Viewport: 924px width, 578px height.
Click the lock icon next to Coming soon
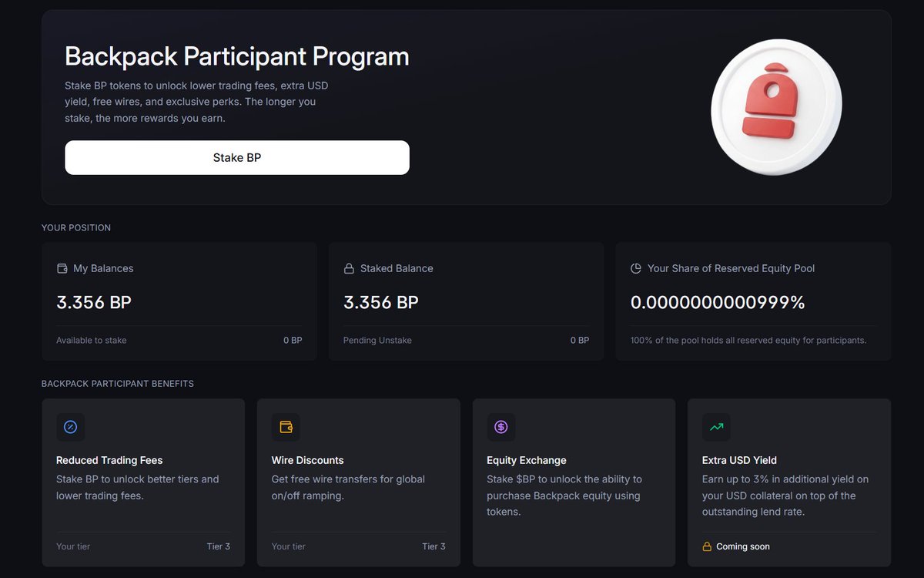(x=707, y=546)
